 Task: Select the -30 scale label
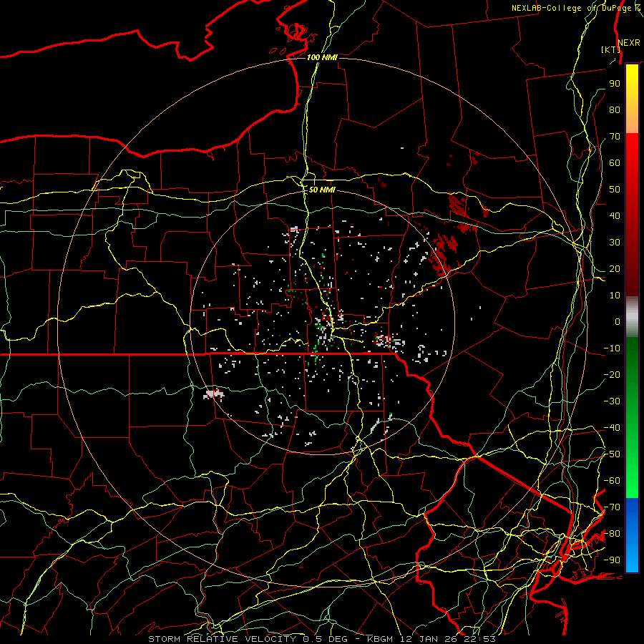pyautogui.click(x=612, y=401)
